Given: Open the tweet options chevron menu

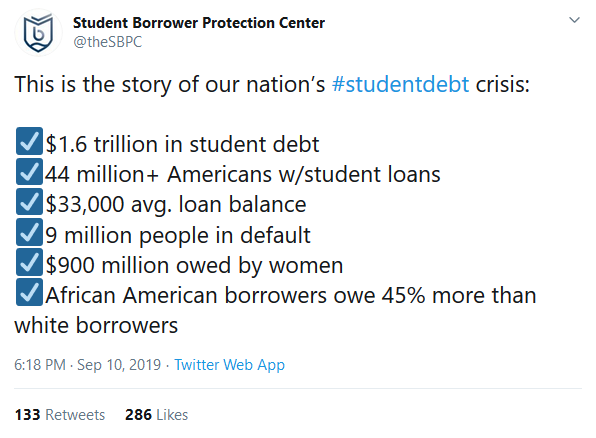Looking at the screenshot, I should [574, 20].
